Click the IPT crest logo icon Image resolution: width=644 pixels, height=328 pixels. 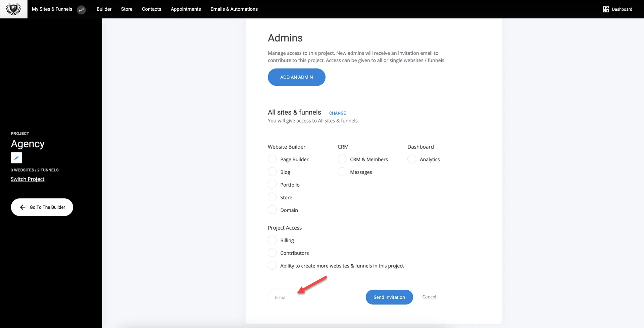[x=13, y=9]
